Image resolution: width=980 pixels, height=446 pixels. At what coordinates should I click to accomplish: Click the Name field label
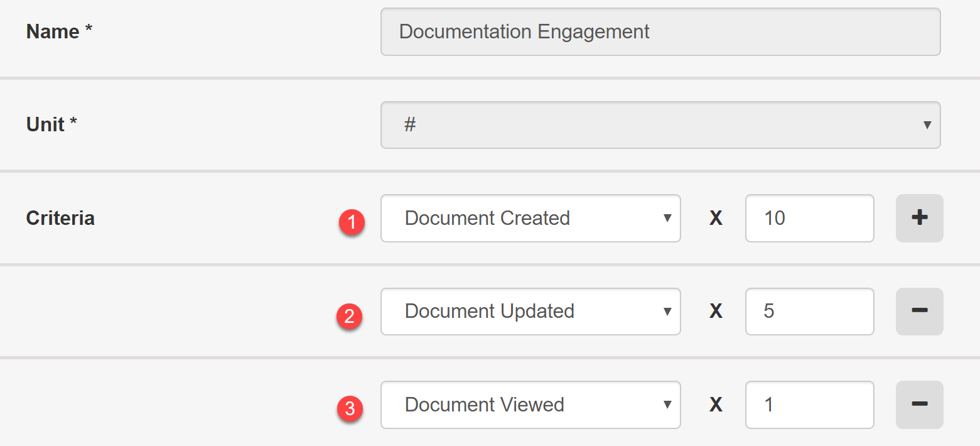coord(58,31)
